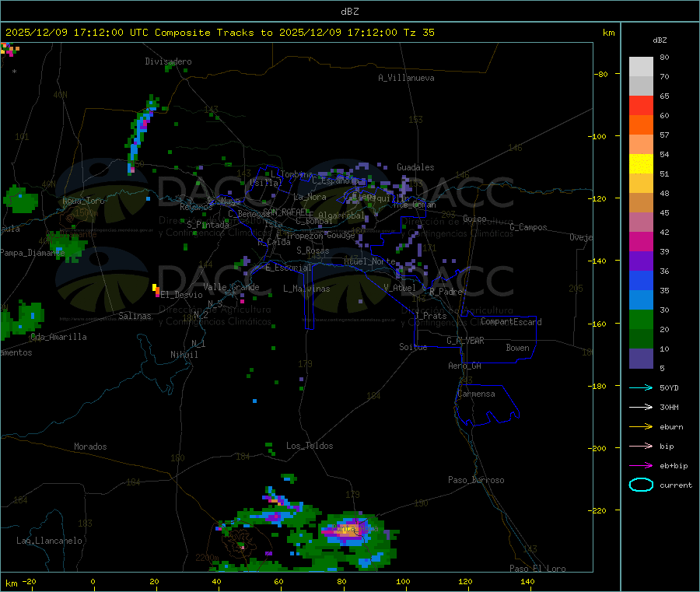The height and width of the screenshot is (592, 700).
Task: Click the E_Escorial place label
Action: (289, 268)
